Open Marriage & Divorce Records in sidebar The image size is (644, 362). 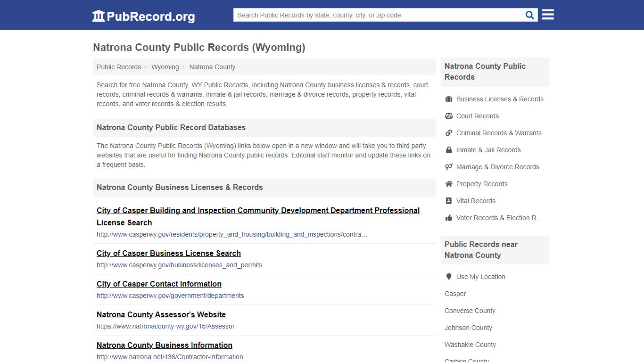(497, 167)
